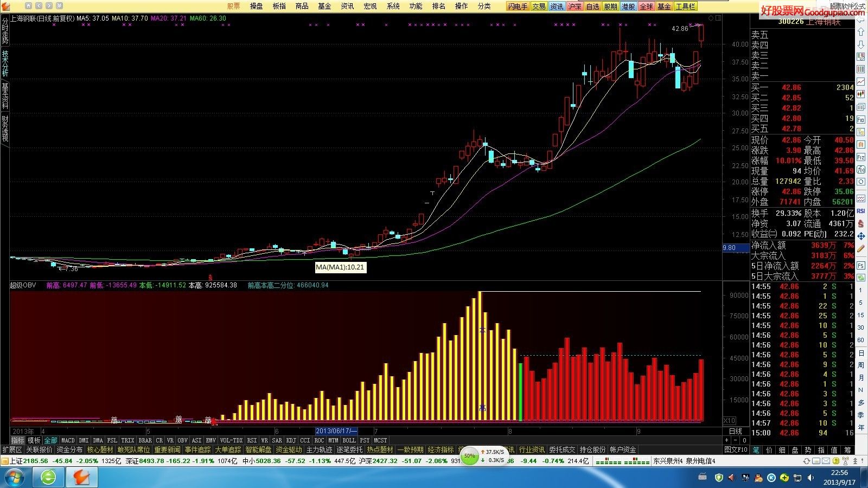This screenshot has height=488, width=868.
Task: Switch indicator to KDJ
Action: coord(291,440)
